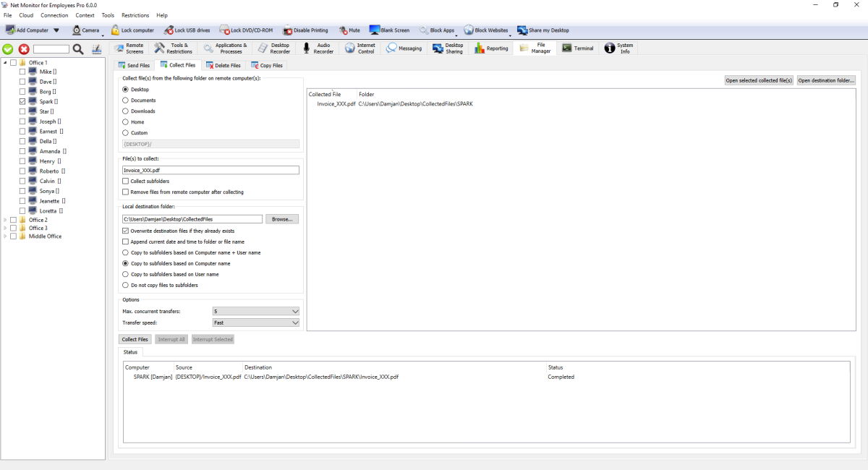The height and width of the screenshot is (470, 868).
Task: Click the magnifier search icon
Action: [x=78, y=49]
